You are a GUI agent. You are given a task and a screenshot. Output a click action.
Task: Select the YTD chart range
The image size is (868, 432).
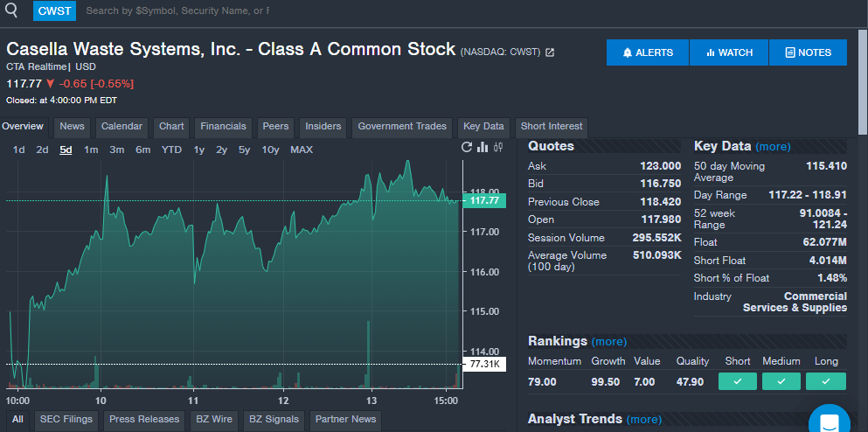click(x=171, y=150)
